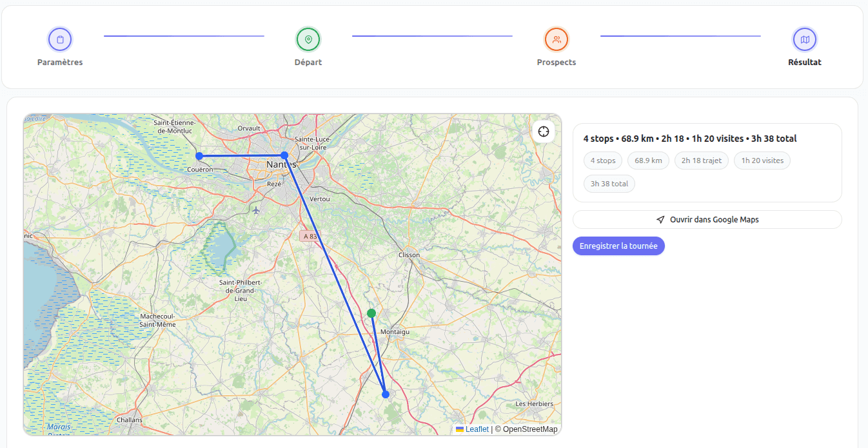Click the send arrow icon beside Ouvrir dans Google Maps

point(660,219)
